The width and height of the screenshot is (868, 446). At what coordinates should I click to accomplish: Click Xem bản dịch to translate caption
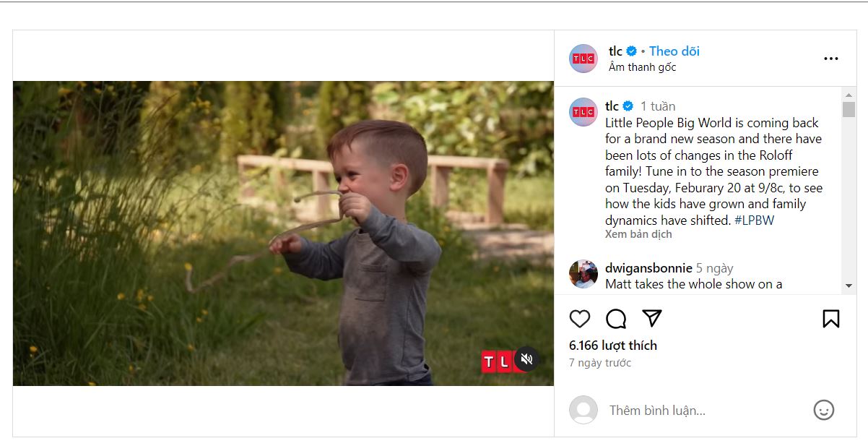pyautogui.click(x=638, y=234)
